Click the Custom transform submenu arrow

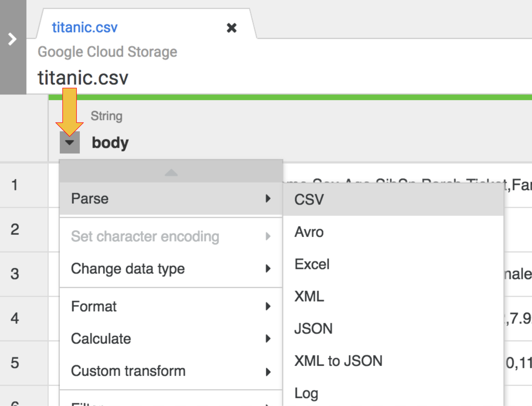click(x=268, y=372)
